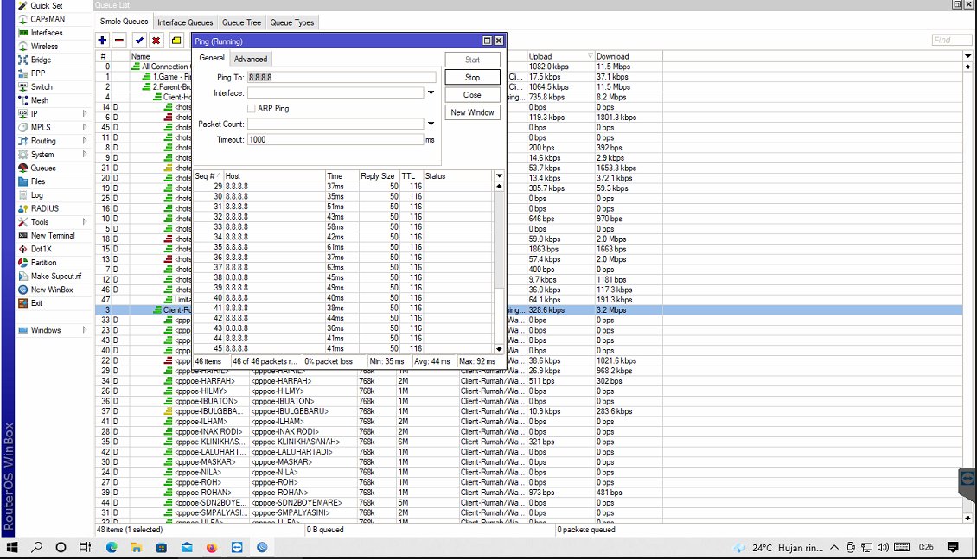Screen dimensions: 977x560
Task: Enable the ARP Ping checkbox
Action: coord(252,108)
